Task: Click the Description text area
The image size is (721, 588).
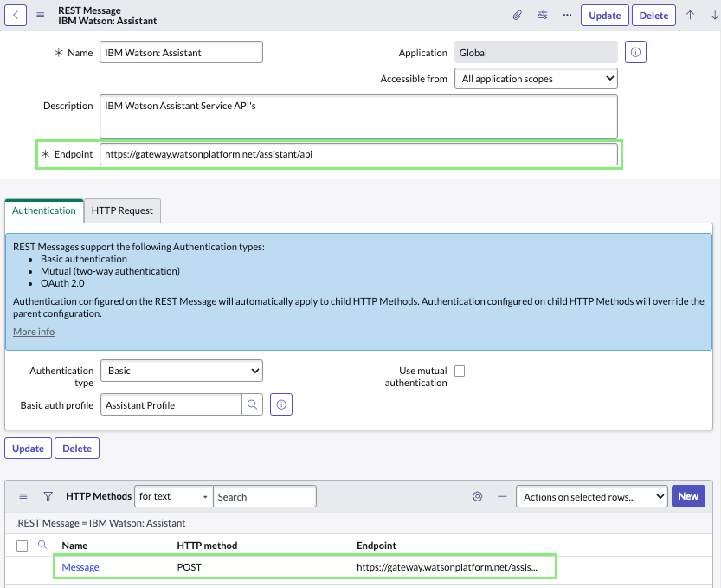Action: point(358,116)
